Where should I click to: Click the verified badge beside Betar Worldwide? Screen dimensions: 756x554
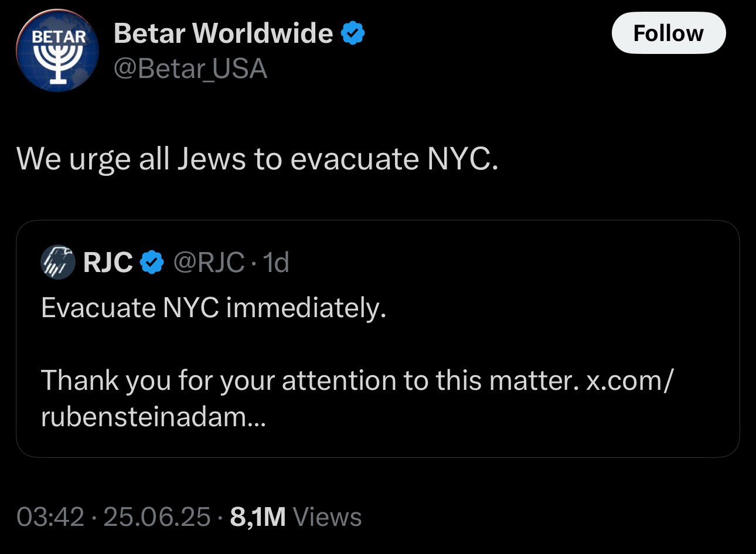(353, 33)
